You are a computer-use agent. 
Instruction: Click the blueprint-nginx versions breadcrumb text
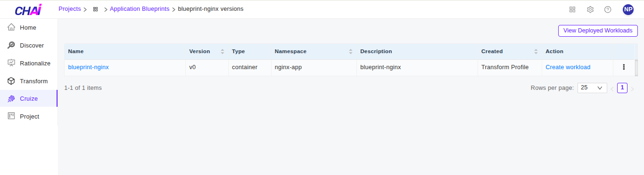(211, 9)
